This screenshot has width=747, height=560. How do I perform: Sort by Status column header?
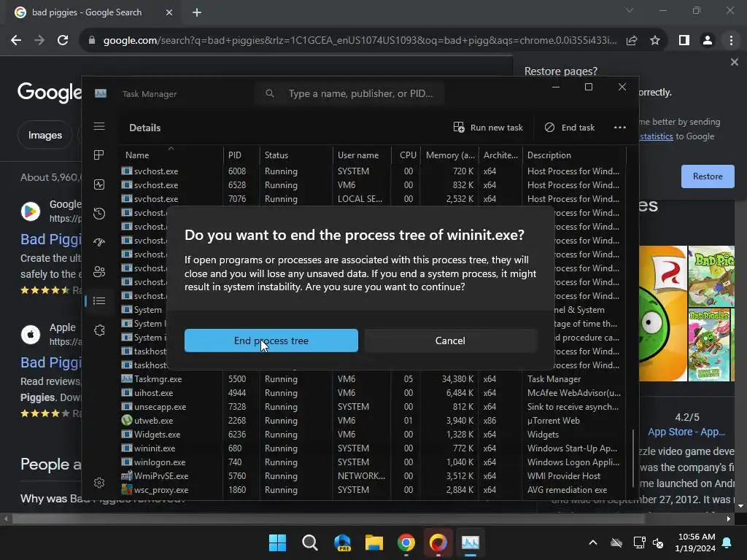click(296, 155)
